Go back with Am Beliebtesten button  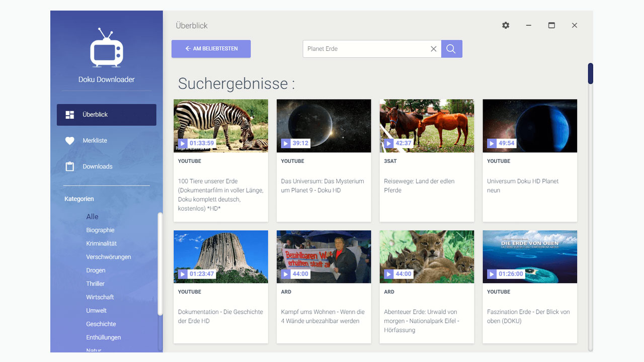211,49
